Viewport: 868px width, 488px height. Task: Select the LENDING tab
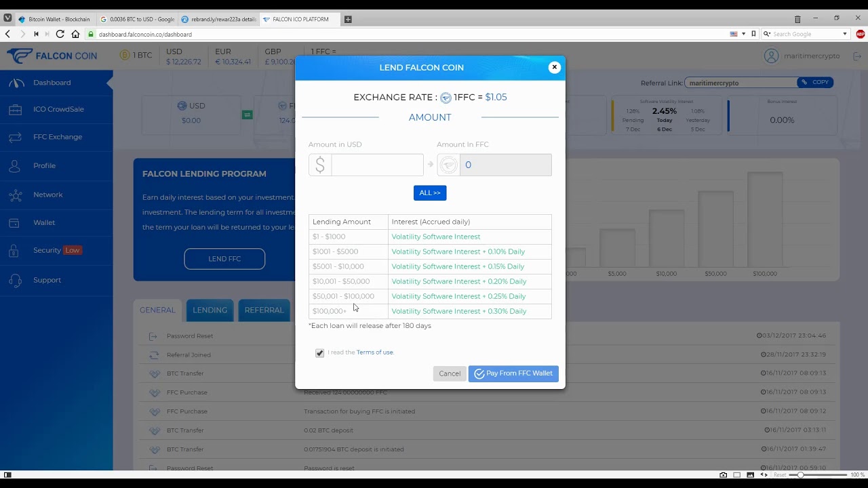click(x=210, y=310)
